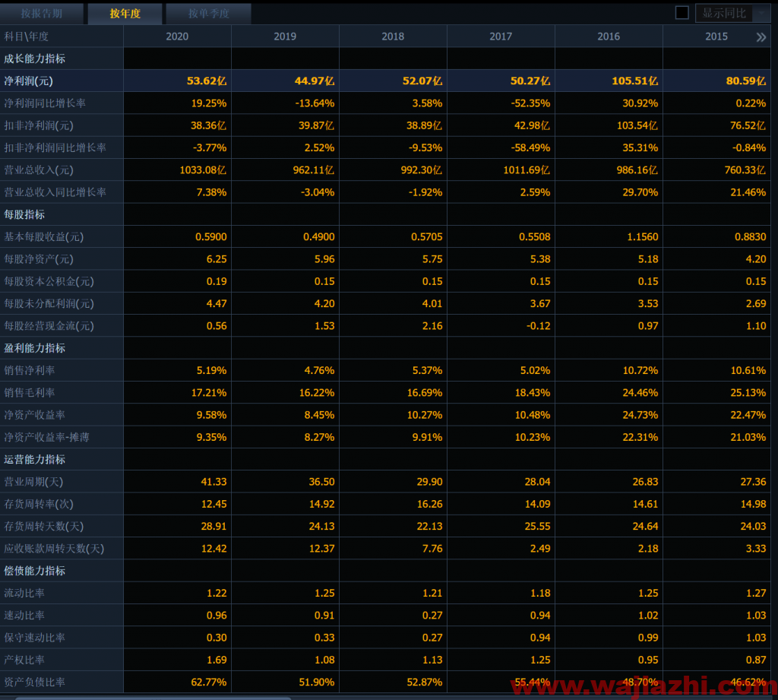Screen dimensions: 778x700
Task: Click the 2015 gross margin value 25.13%
Action: pos(748,393)
